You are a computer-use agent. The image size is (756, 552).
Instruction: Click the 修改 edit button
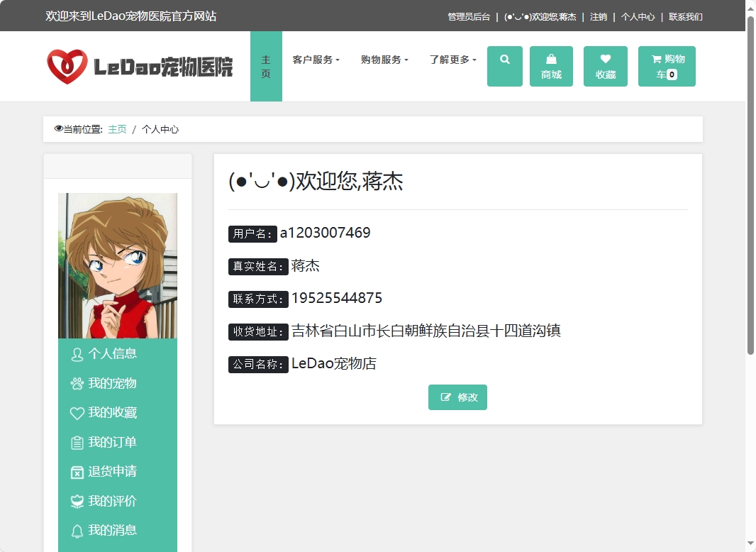[457, 397]
